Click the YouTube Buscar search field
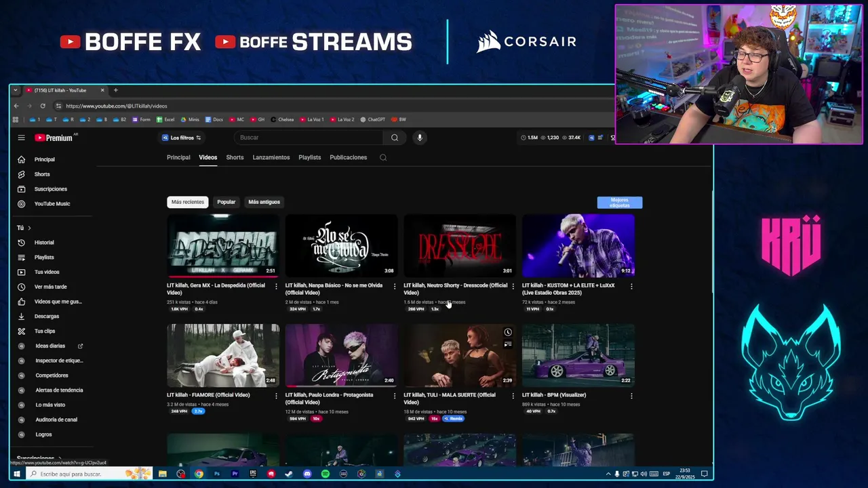 pos(309,138)
